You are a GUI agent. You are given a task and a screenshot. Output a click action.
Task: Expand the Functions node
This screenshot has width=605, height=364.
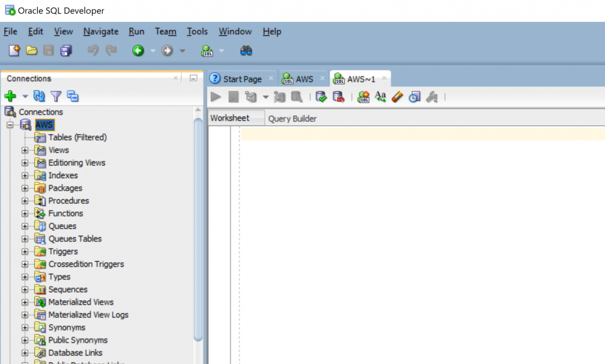coord(25,213)
